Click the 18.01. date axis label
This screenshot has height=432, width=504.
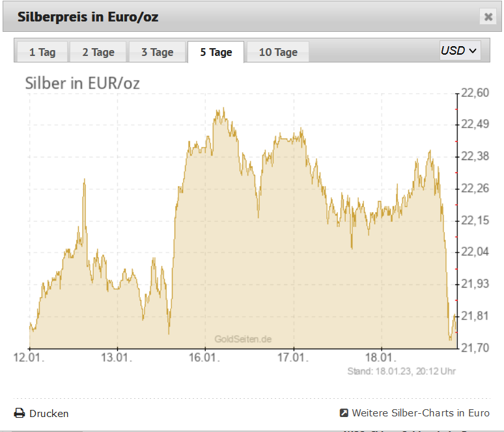pos(381,357)
